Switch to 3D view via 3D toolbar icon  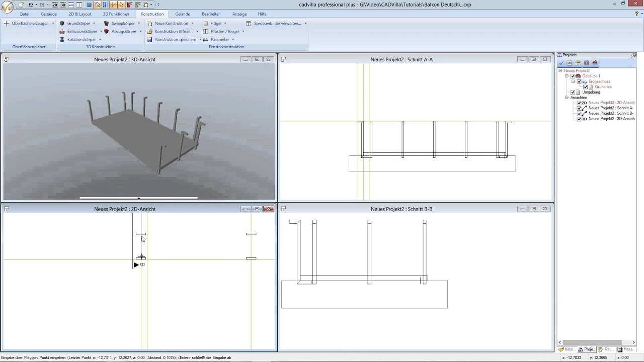click(63, 5)
